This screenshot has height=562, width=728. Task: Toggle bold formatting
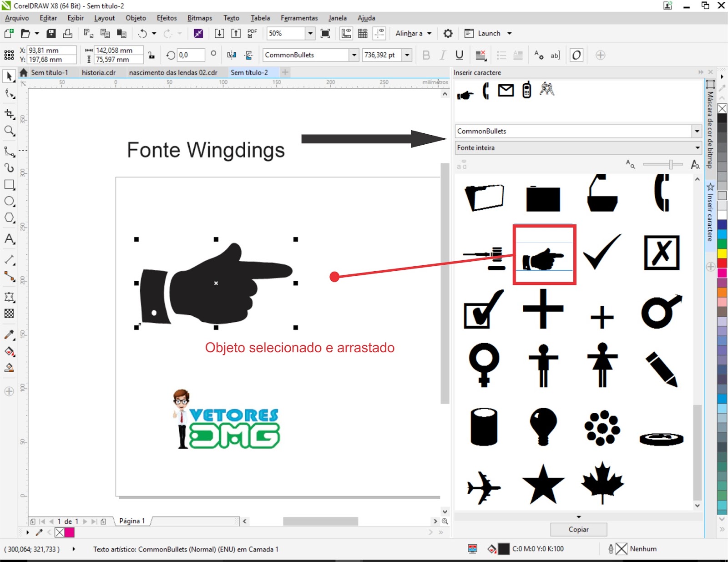(426, 55)
